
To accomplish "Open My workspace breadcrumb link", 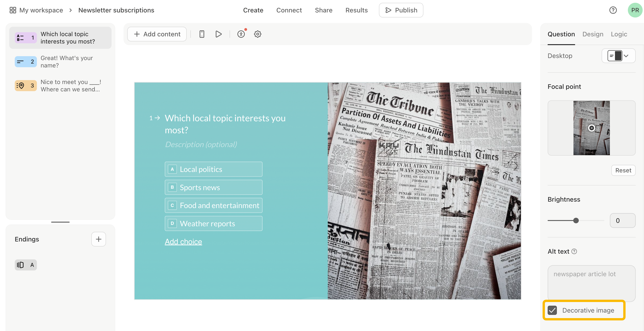I will (x=41, y=10).
